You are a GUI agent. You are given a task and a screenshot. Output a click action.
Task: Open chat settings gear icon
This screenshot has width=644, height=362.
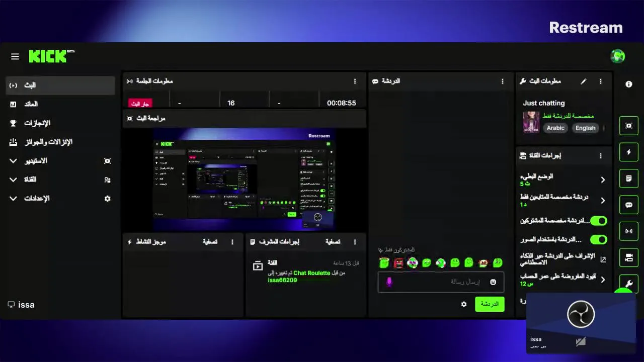click(x=464, y=304)
